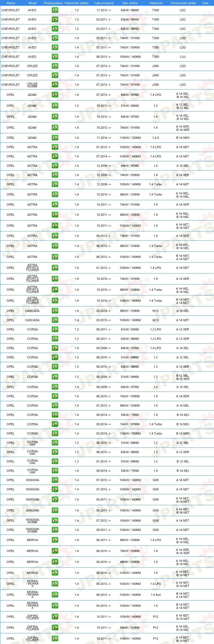Click the Pojemność silnika column header
This screenshot has width=214, height=644.
76,3
